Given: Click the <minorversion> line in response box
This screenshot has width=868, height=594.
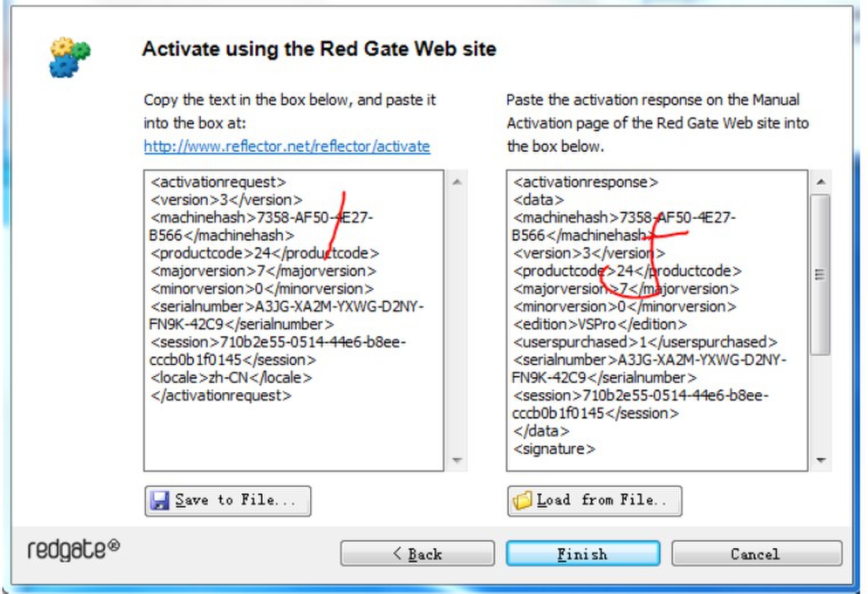Looking at the screenshot, I should (624, 307).
